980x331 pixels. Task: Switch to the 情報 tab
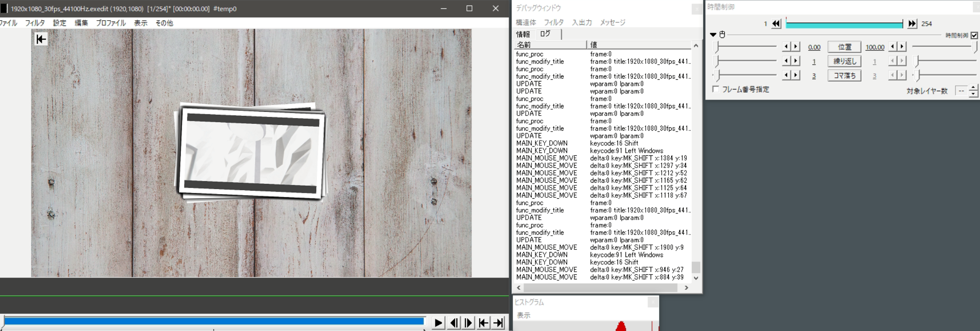(523, 34)
